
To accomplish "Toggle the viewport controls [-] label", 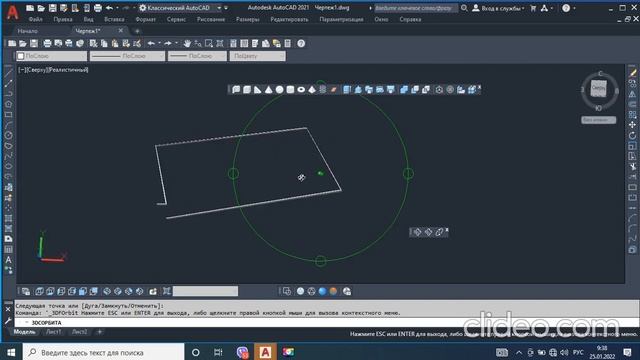I will click(22, 70).
